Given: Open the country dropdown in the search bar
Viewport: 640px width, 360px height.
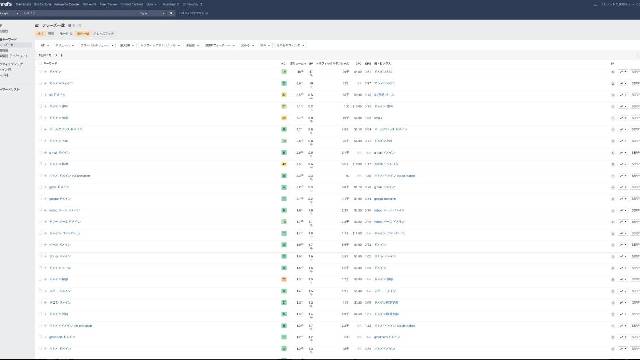Looking at the screenshot, I should coord(152,13).
